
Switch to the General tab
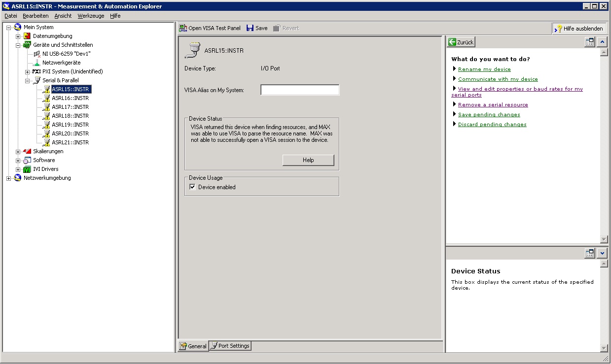click(193, 346)
